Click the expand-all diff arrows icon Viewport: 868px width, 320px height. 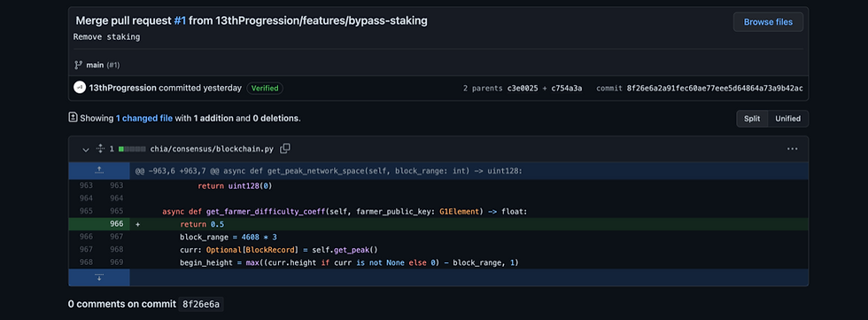(100, 148)
